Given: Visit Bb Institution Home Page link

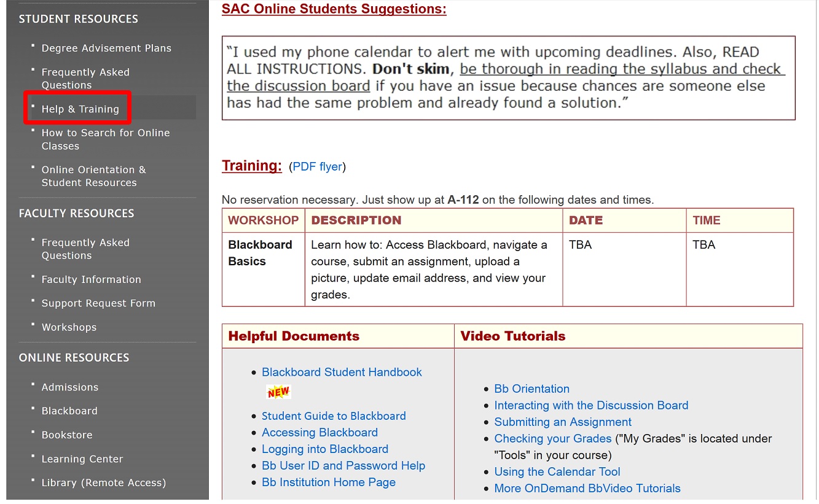Looking at the screenshot, I should tap(329, 482).
